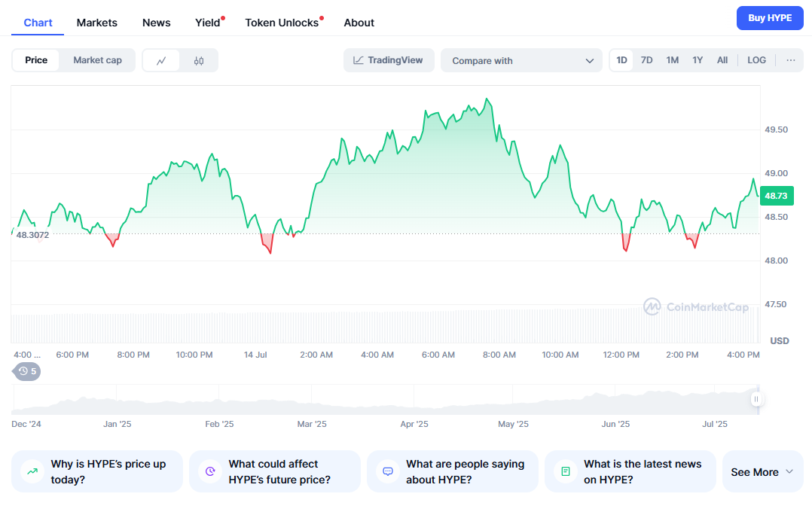Click the Jun '25 navigator label

[x=615, y=424]
